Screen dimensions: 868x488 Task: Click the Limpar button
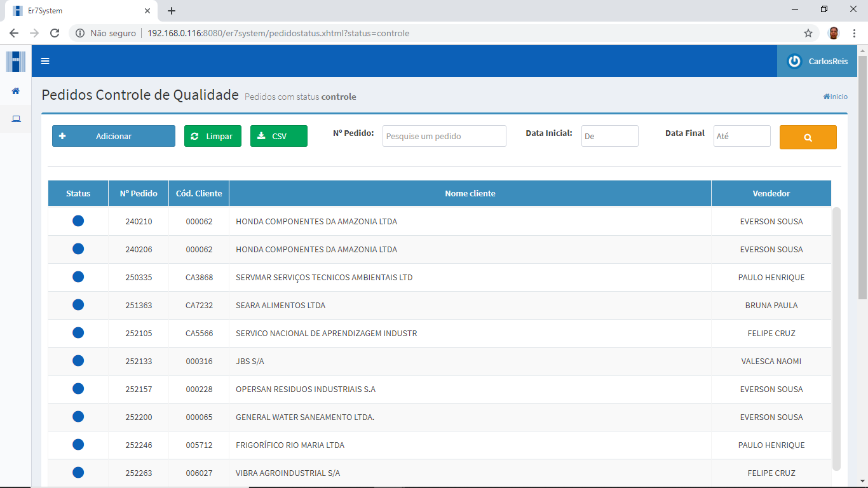pyautogui.click(x=213, y=136)
